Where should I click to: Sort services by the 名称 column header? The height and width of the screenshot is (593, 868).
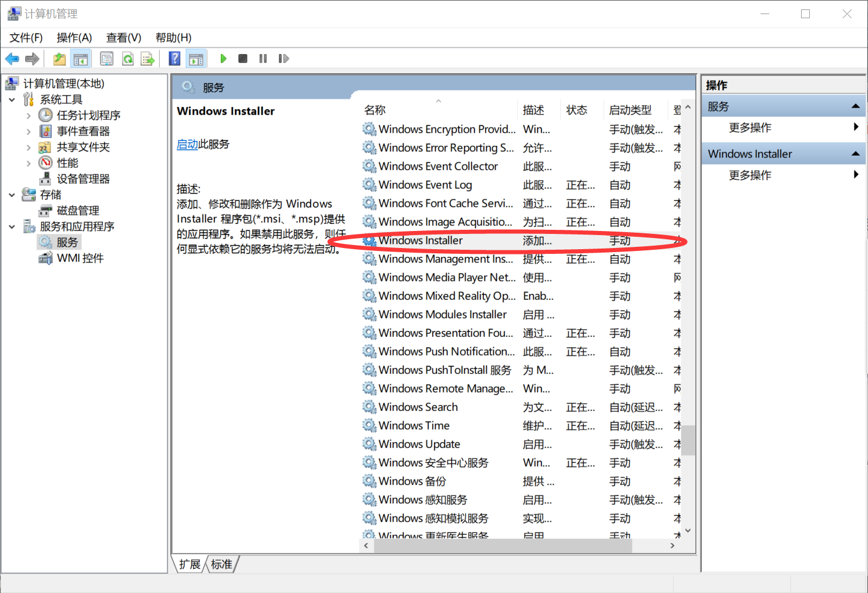tap(439, 110)
